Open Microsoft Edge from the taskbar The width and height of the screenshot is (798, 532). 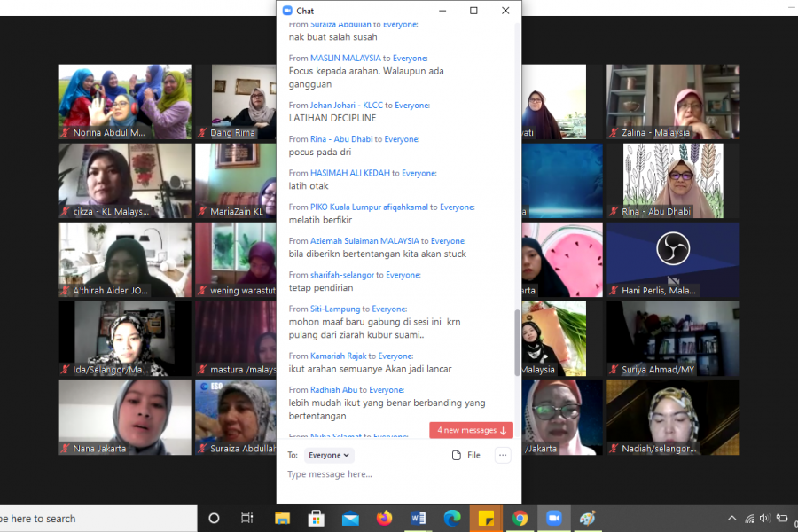452,519
